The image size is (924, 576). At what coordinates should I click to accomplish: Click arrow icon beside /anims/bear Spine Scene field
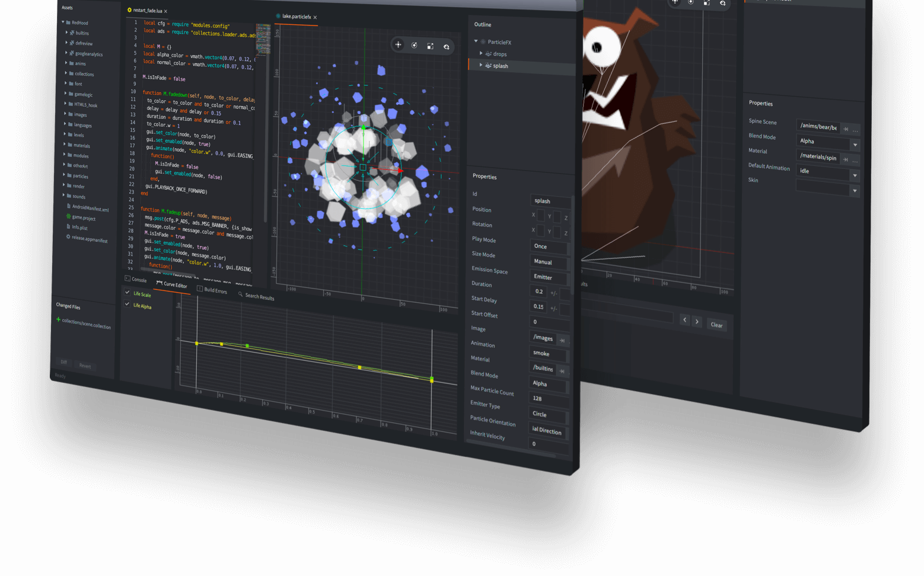pos(846,129)
